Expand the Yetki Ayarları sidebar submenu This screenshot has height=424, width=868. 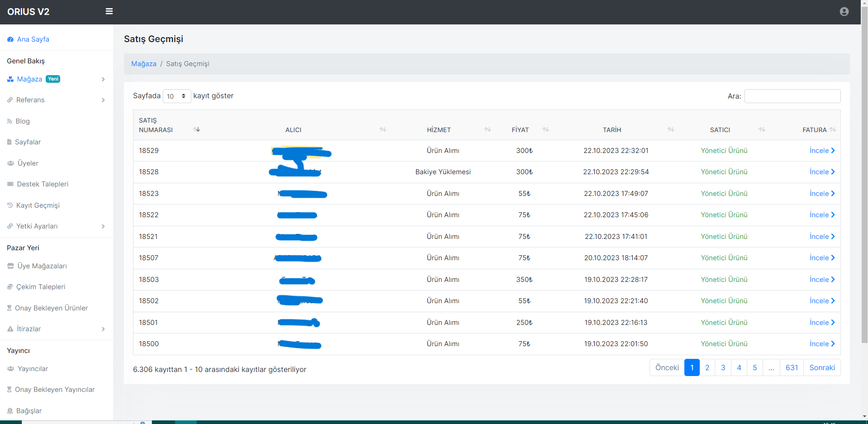tap(56, 226)
